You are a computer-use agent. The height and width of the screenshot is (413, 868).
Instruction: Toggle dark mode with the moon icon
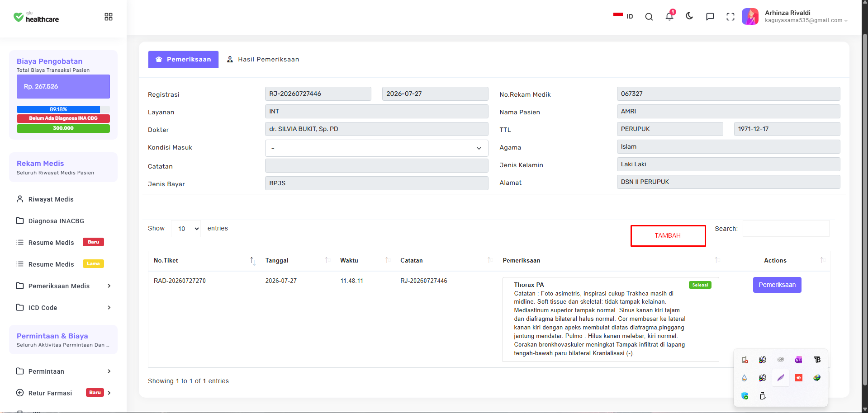pos(689,16)
